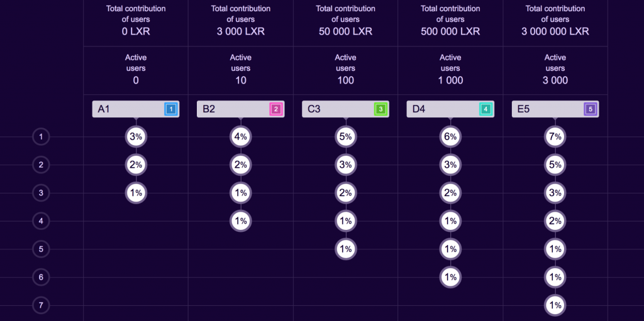Click the 2% node under A1

pos(136,165)
